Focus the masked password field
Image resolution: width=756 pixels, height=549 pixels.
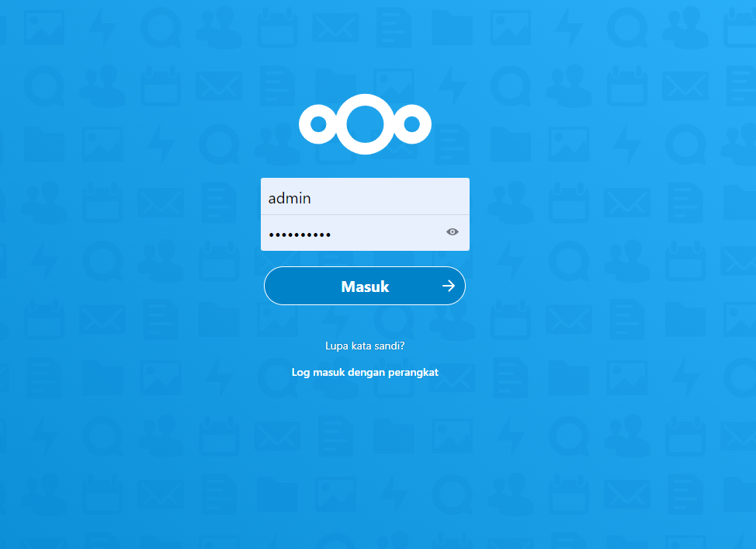[365, 232]
